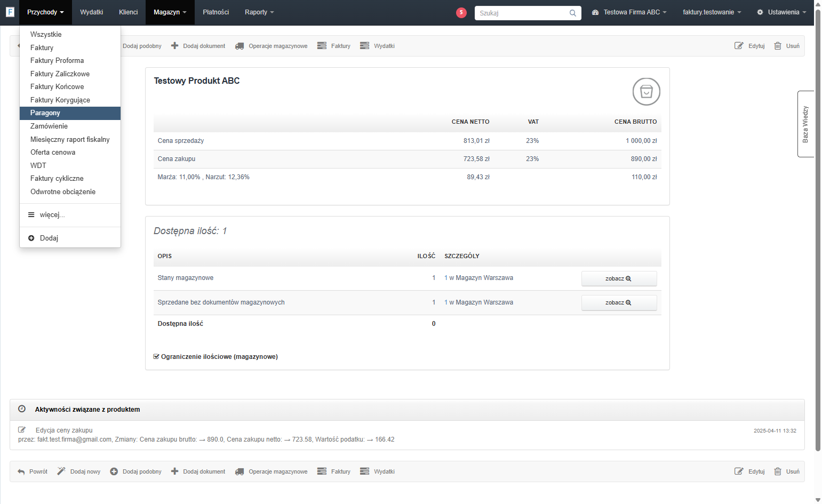Choose Faktury Proforma from the menu

click(x=70, y=61)
